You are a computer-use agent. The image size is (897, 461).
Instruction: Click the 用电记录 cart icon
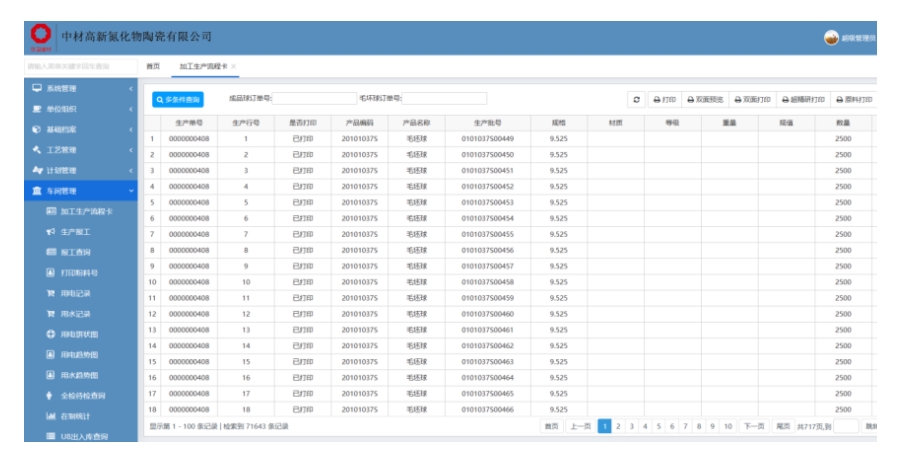(51, 293)
